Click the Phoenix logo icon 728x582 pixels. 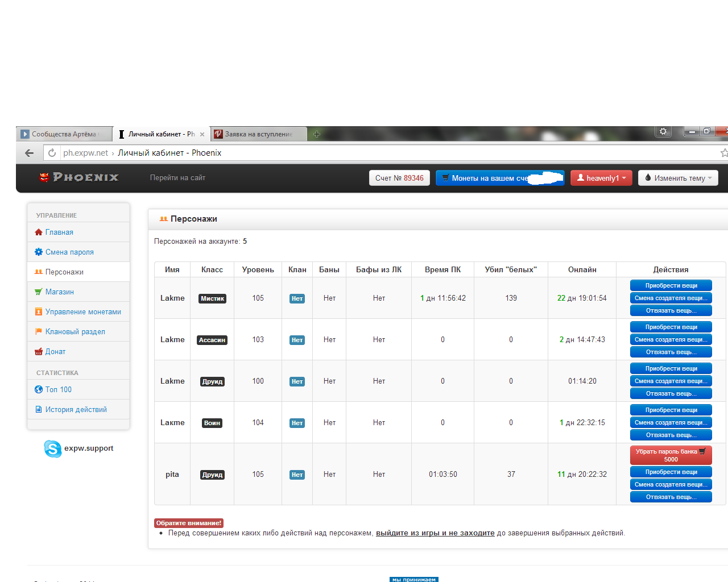(44, 177)
